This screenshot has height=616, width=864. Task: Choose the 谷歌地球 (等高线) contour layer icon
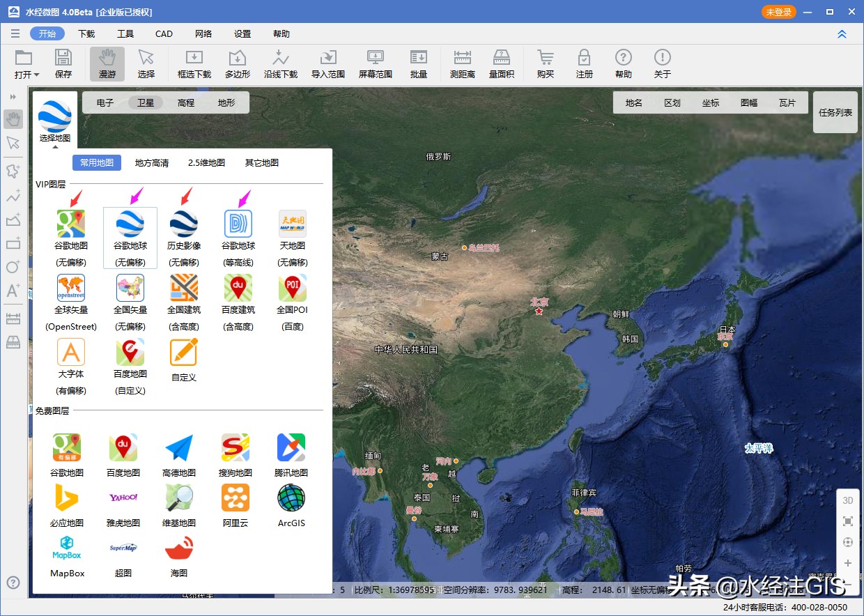[238, 224]
